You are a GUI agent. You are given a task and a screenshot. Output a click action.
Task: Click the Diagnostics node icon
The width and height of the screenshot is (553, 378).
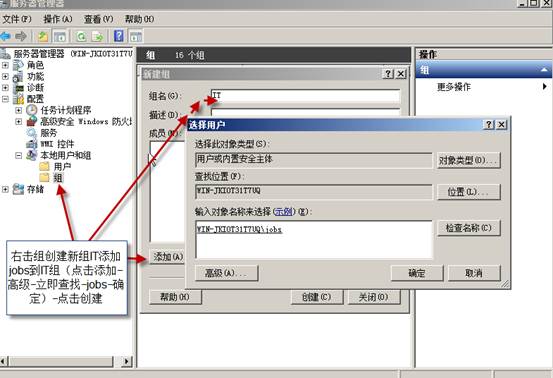coord(18,88)
